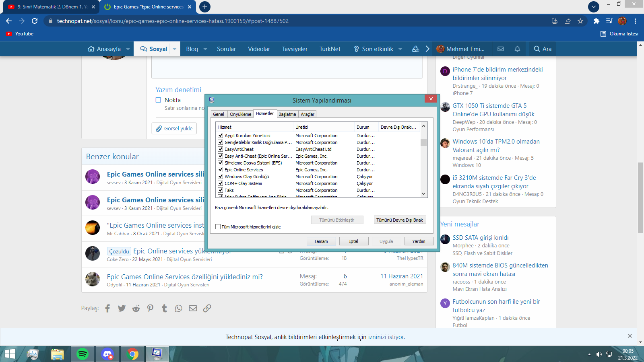
Task: Uncheck the Faks service checkbox
Action: tap(220, 190)
